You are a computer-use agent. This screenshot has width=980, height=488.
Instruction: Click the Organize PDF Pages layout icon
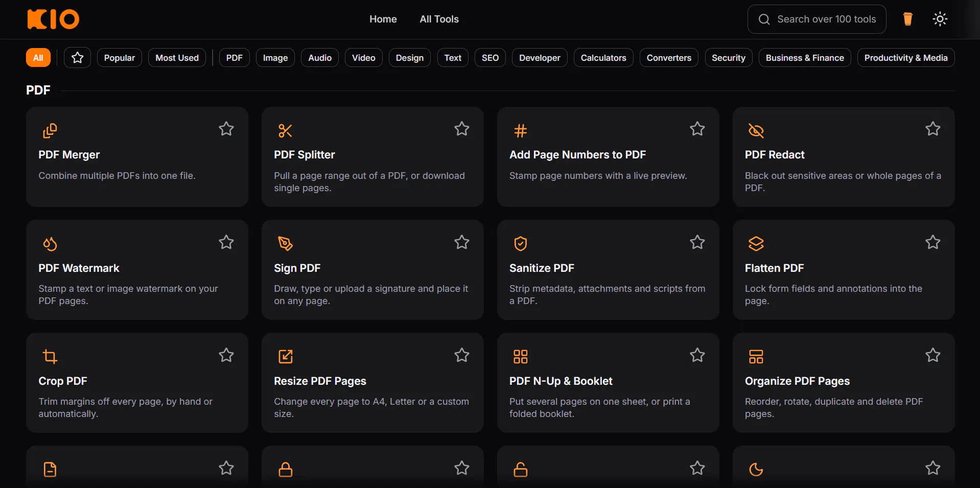click(x=756, y=357)
